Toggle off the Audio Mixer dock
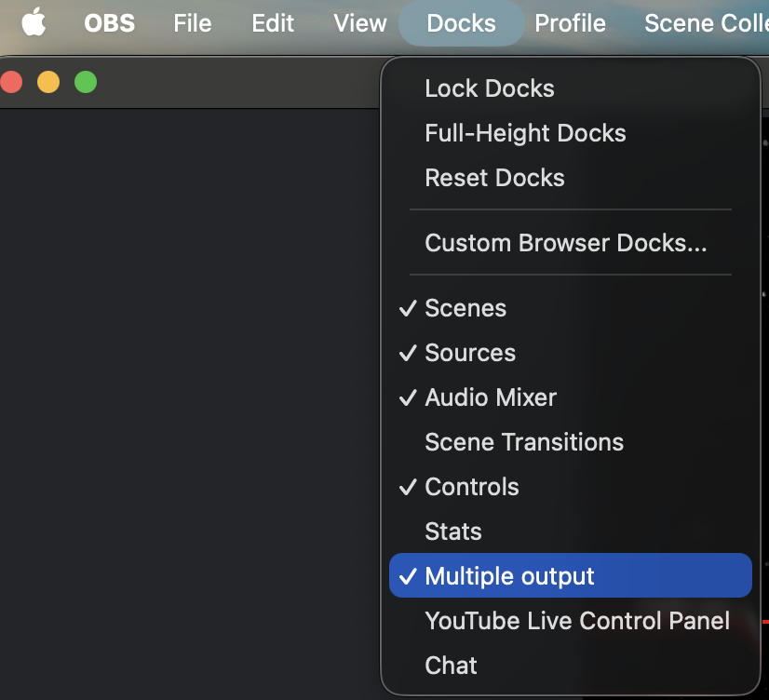 click(491, 397)
